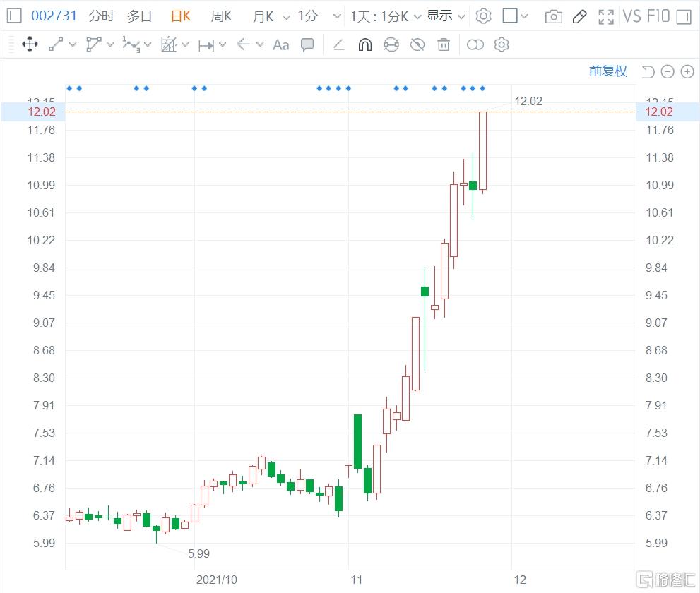This screenshot has width=700, height=593.
Task: Toggle the right sidebar panel
Action: pyautogui.click(x=684, y=17)
